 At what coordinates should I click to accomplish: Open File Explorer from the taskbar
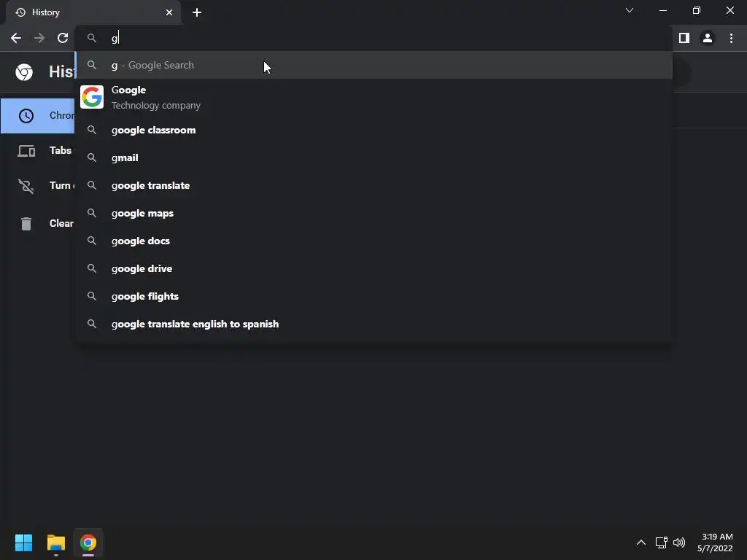[x=55, y=542]
